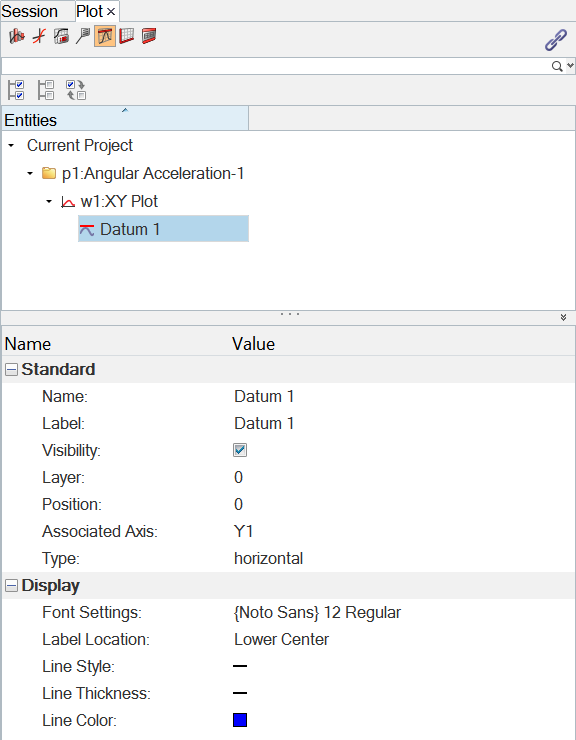The width and height of the screenshot is (576, 740).
Task: Click the select all checkboxes tree icon
Action: (16, 90)
